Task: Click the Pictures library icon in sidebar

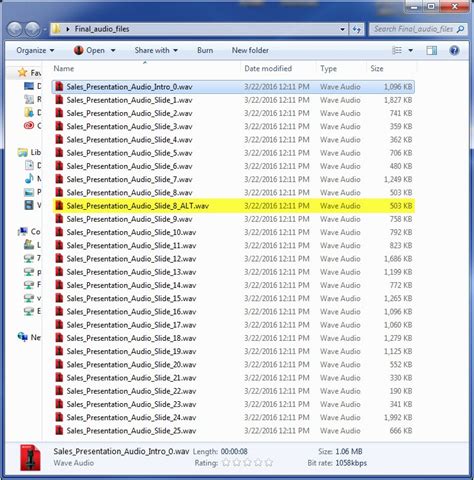Action: [x=29, y=192]
